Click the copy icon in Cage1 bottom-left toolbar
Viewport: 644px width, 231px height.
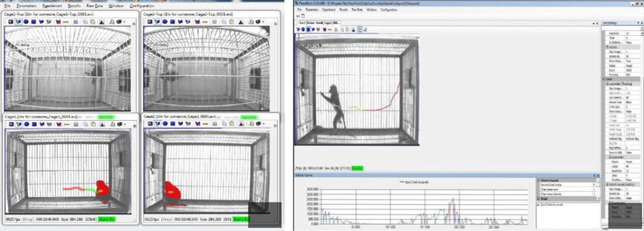pos(85,124)
